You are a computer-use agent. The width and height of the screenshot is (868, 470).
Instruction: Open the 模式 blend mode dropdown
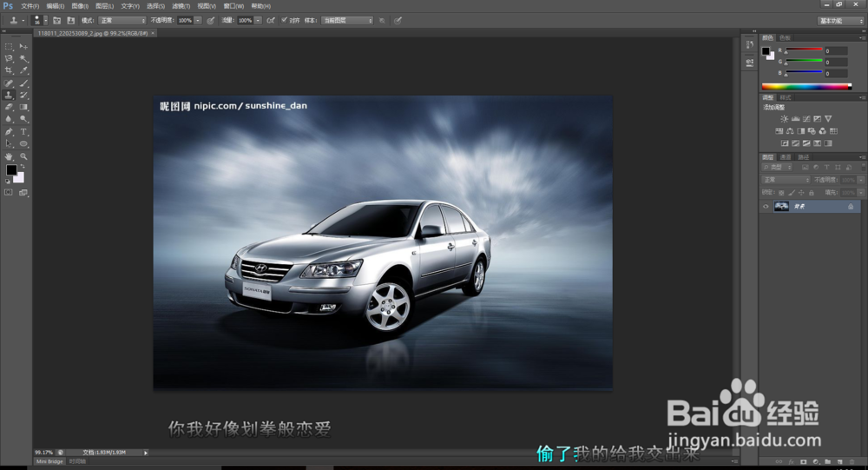122,21
